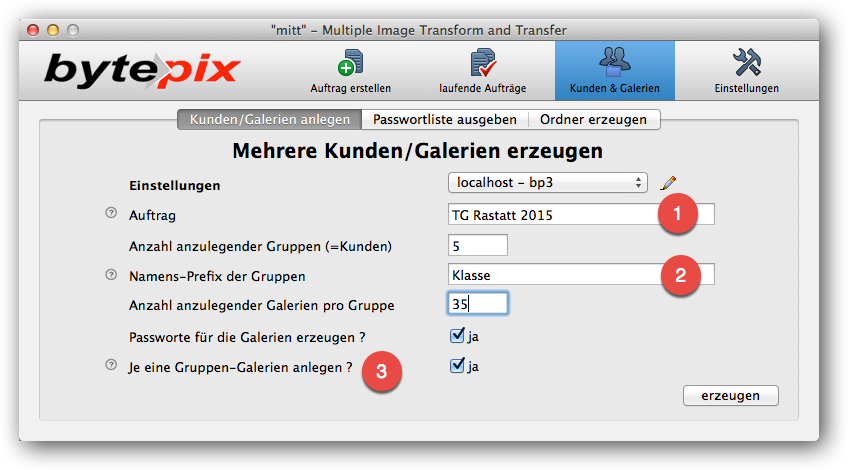This screenshot has height=470, width=848.
Task: Switch to Passwortliste ausgeben tab
Action: point(444,120)
